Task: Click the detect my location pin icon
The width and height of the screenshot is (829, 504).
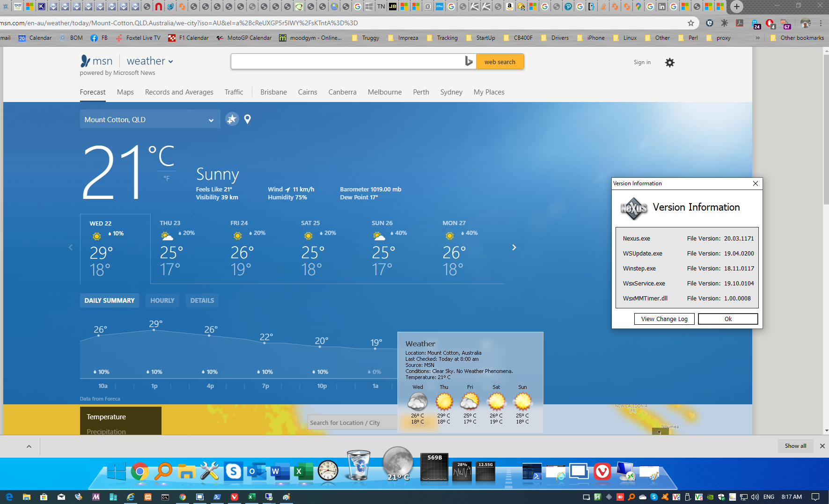Action: coord(248,119)
